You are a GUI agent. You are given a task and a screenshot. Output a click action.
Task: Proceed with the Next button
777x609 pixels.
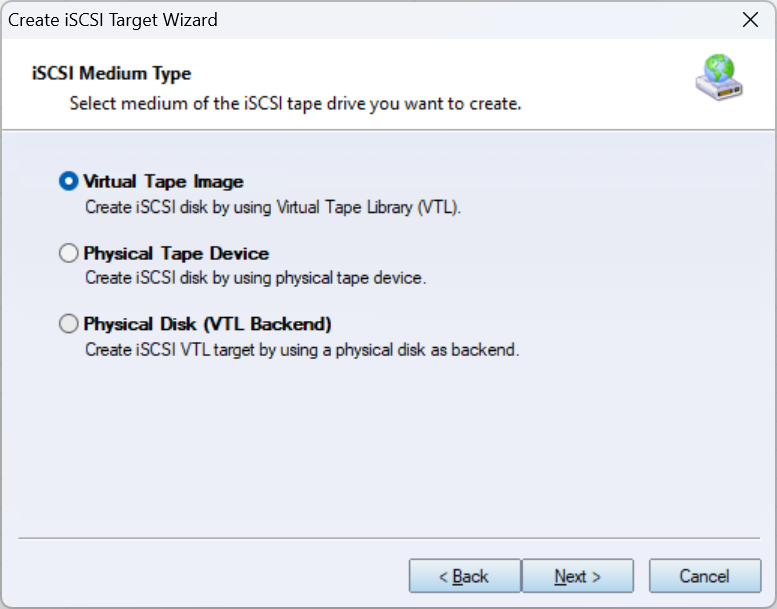tap(577, 576)
